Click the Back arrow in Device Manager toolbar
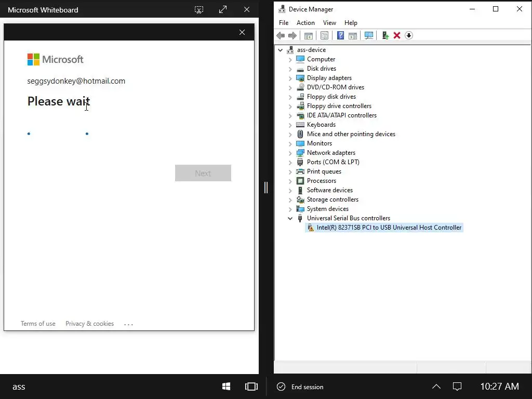 coord(281,35)
